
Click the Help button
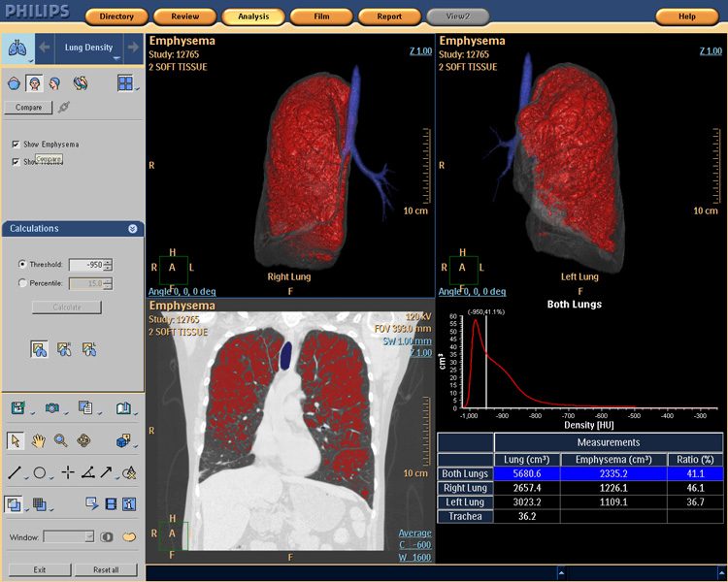pos(686,16)
